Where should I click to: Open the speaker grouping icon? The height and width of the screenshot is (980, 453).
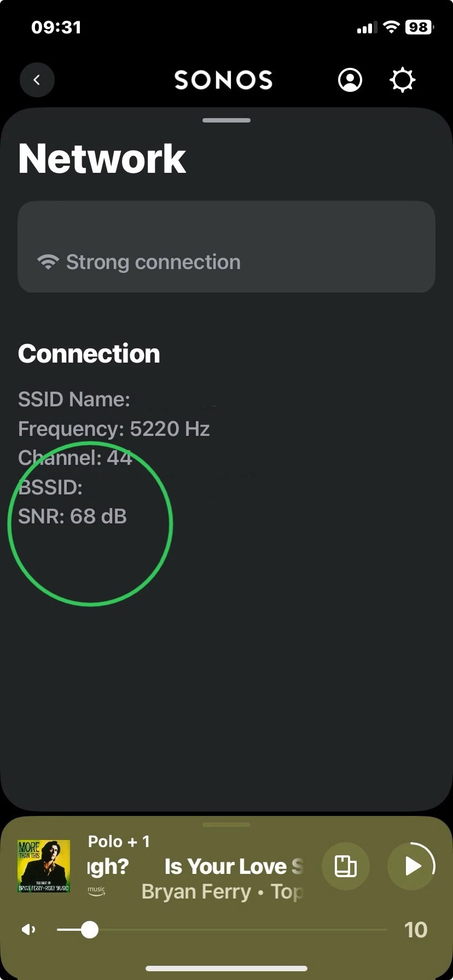pyautogui.click(x=345, y=866)
